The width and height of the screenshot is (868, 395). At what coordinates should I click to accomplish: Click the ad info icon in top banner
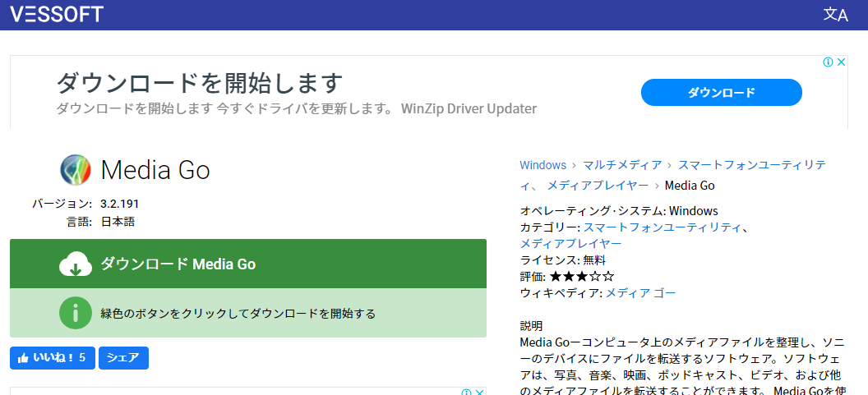pyautogui.click(x=829, y=62)
